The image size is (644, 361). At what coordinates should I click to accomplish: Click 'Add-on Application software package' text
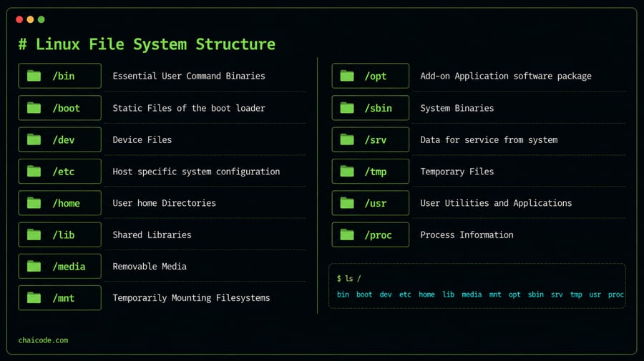[x=506, y=76]
